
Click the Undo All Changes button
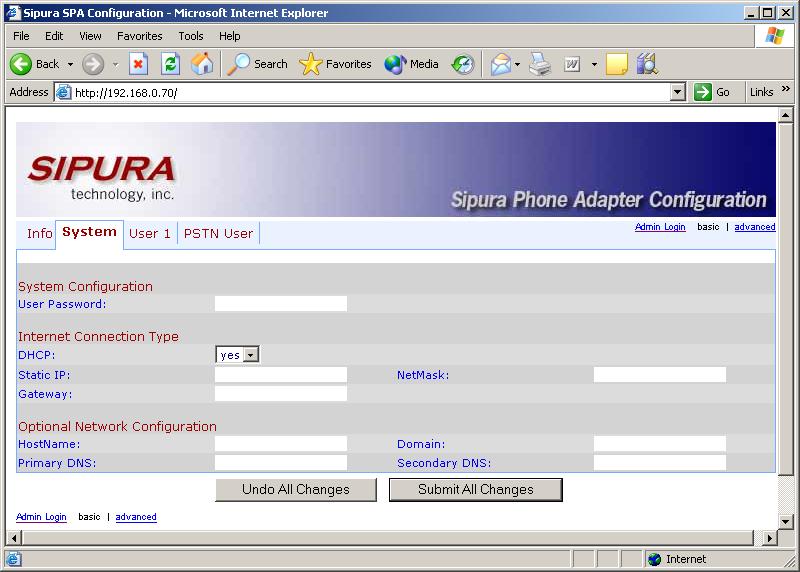point(296,489)
